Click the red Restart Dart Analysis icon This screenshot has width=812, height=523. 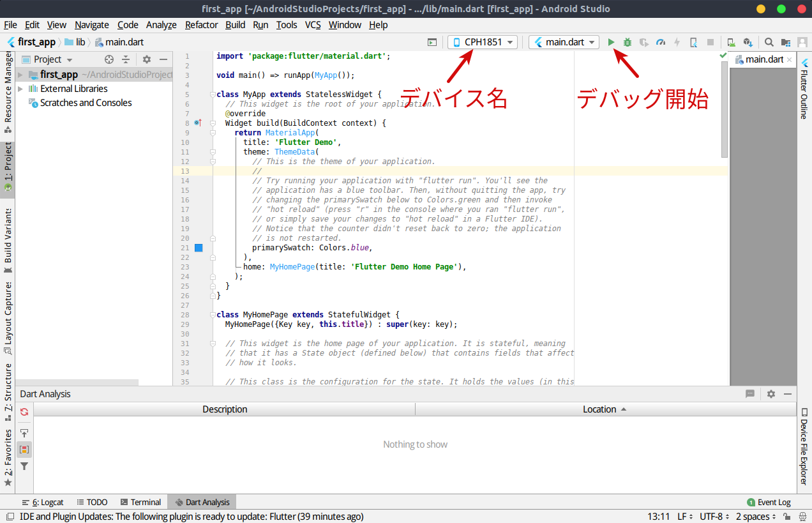click(x=24, y=412)
